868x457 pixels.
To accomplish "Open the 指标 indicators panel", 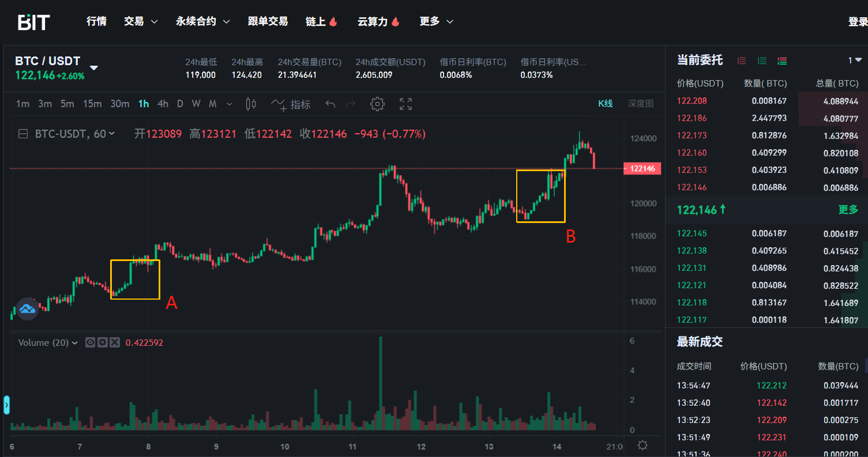I will tap(291, 104).
